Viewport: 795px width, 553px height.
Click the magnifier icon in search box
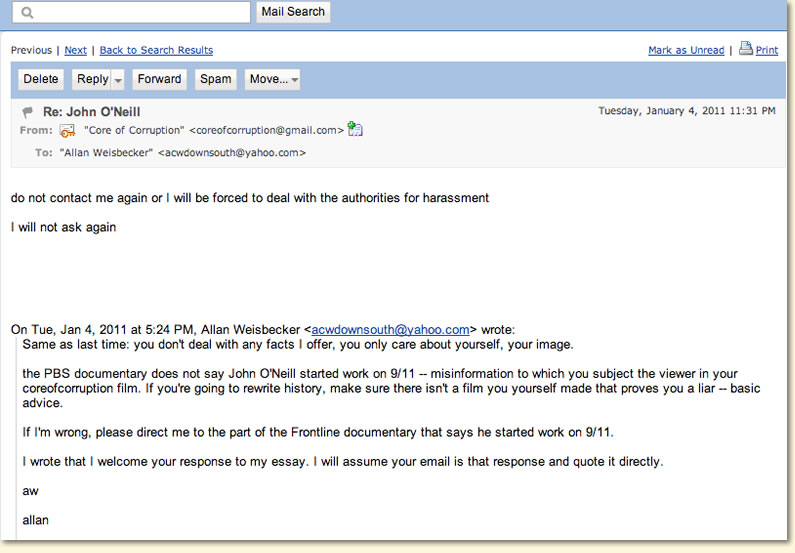tap(27, 13)
